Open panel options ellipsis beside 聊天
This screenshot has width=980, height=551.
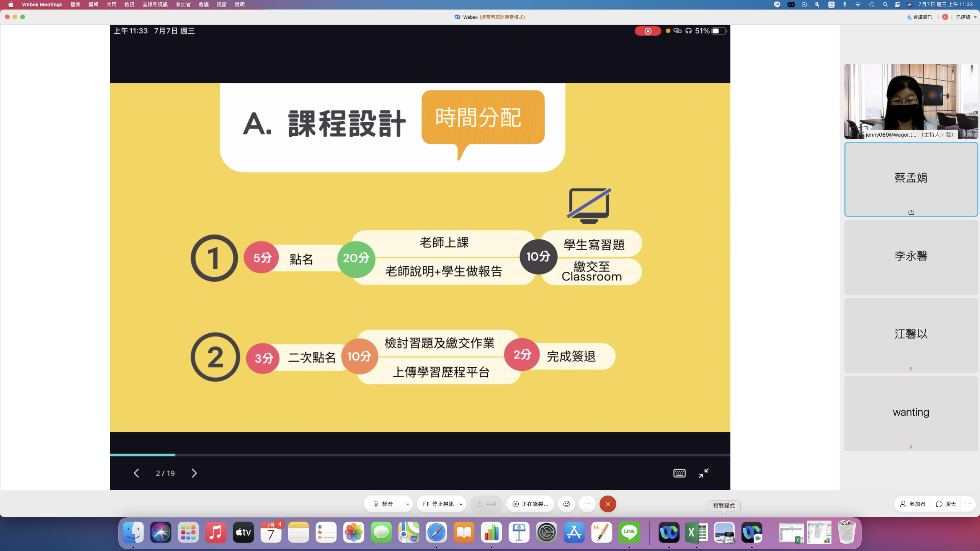point(968,504)
